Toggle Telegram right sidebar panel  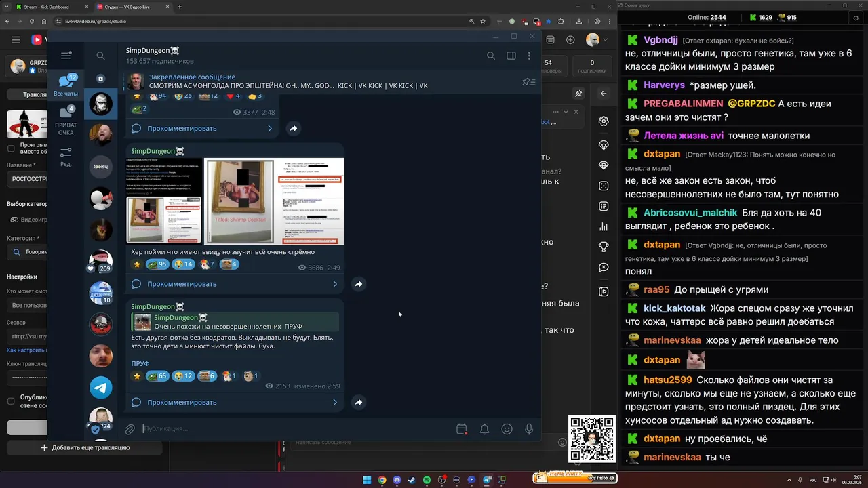511,56
